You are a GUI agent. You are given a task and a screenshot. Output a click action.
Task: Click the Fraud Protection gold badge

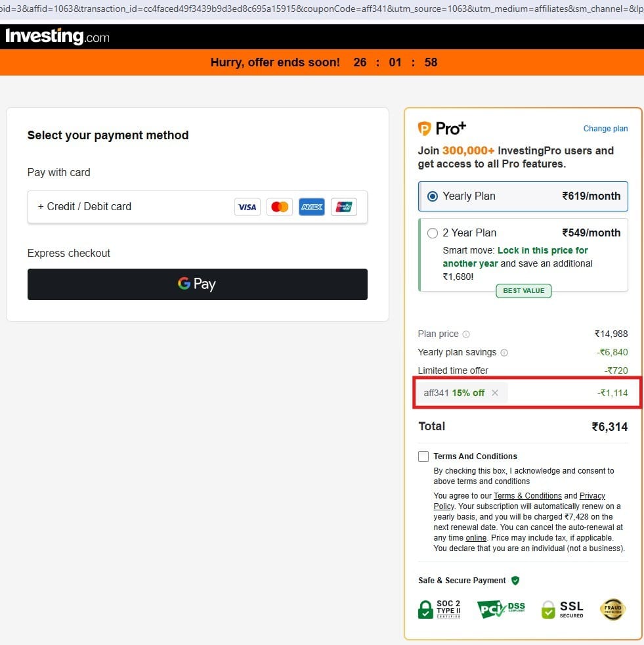(x=612, y=610)
